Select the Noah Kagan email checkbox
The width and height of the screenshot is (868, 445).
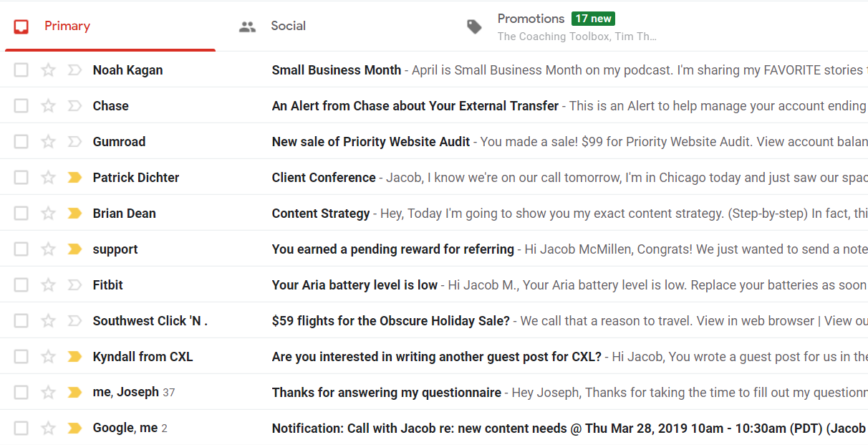coord(21,70)
